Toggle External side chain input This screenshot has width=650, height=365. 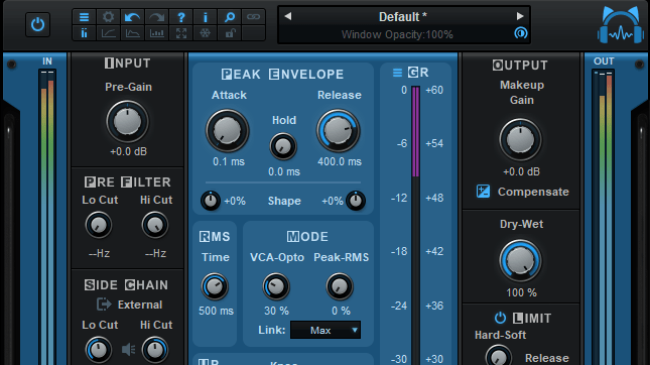[x=104, y=304]
